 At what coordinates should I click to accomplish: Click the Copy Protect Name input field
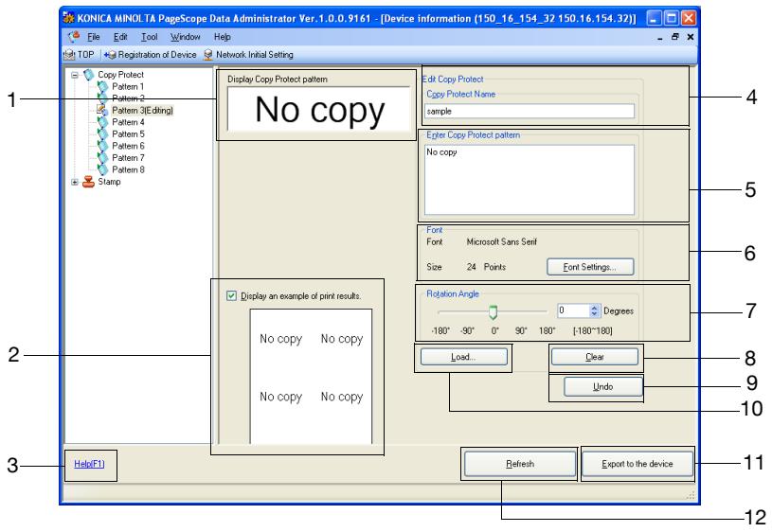[x=530, y=111]
